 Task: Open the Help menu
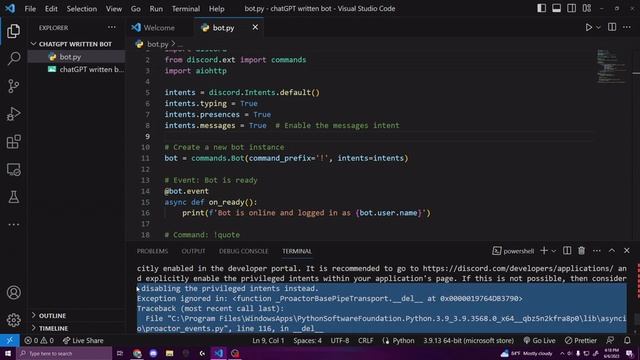pyautogui.click(x=217, y=9)
